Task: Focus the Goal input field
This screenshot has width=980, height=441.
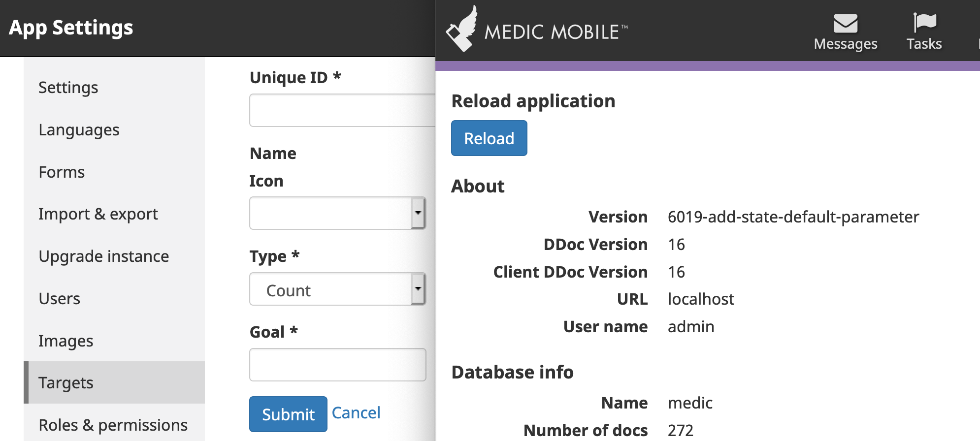Action: tap(337, 365)
